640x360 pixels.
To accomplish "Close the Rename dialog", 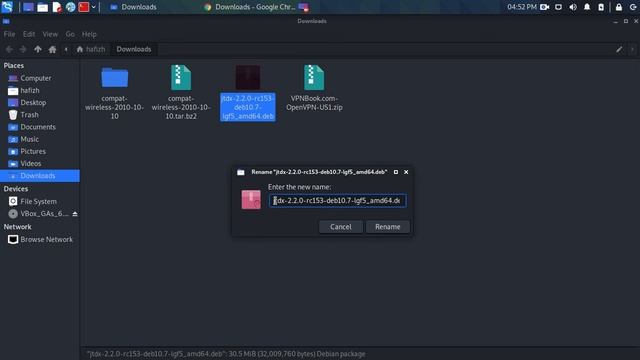I will [x=406, y=172].
